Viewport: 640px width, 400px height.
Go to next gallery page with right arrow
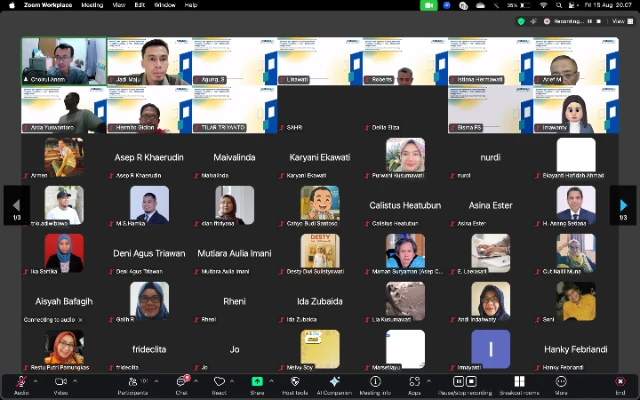click(623, 205)
